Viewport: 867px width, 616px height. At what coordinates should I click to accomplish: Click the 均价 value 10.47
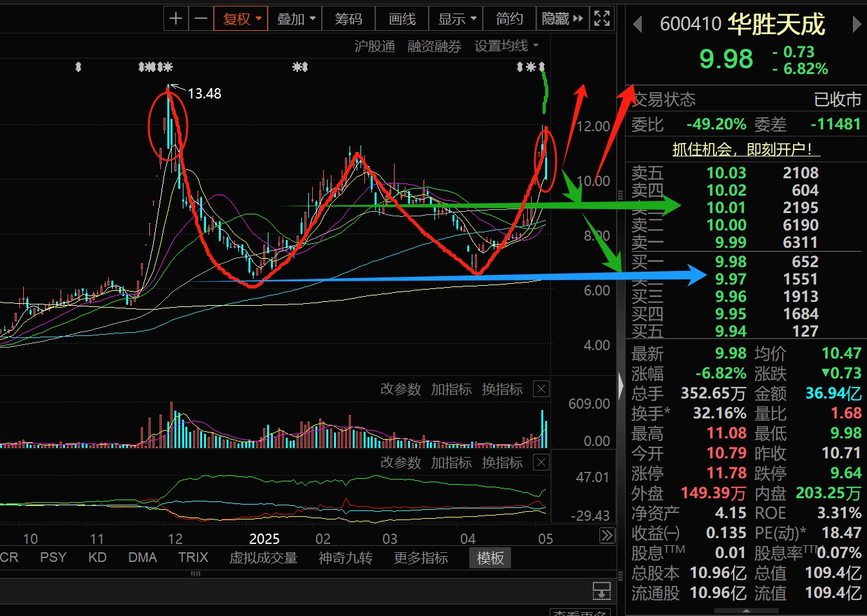point(841,353)
